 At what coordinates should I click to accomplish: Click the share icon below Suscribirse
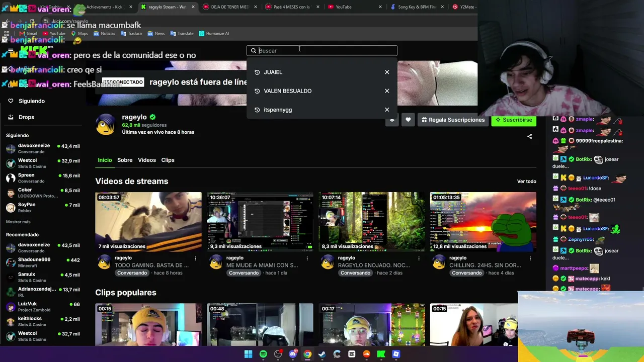[529, 136]
